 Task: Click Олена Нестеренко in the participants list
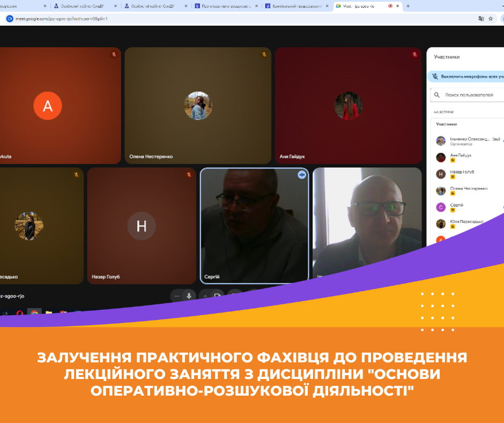(468, 188)
